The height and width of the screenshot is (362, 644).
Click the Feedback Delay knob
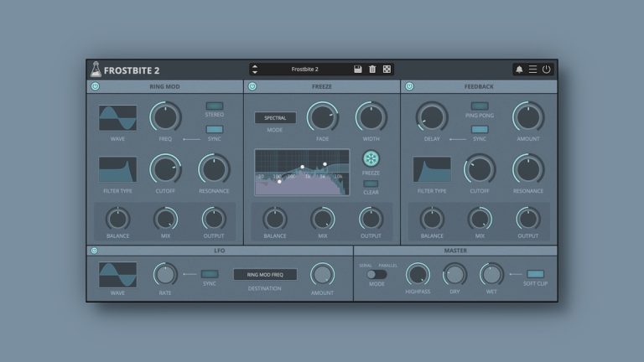pos(432,117)
